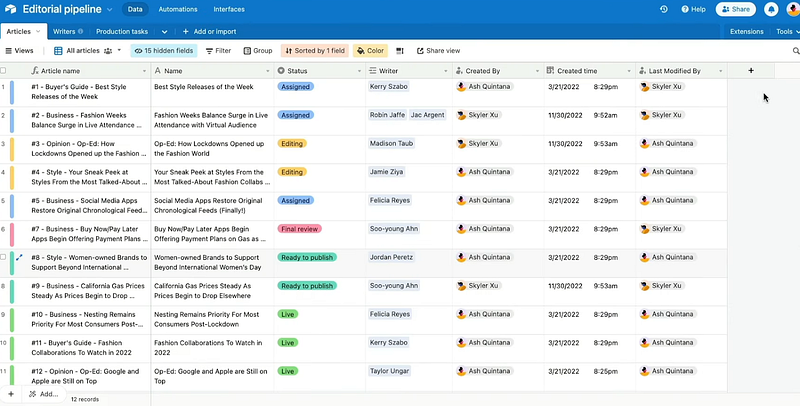Click the row height icon
The image size is (800, 406).
400,50
